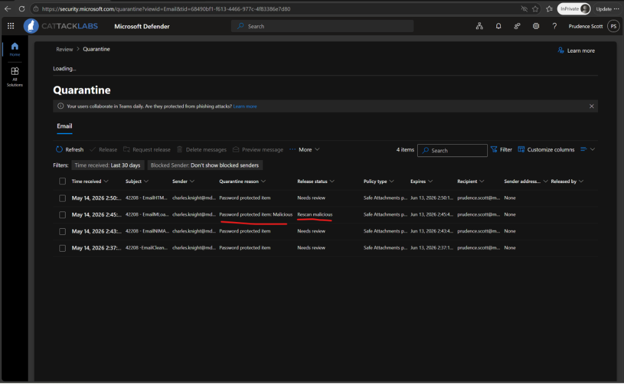624x384 pixels.
Task: Go to Home in the sidebar
Action: (15, 49)
